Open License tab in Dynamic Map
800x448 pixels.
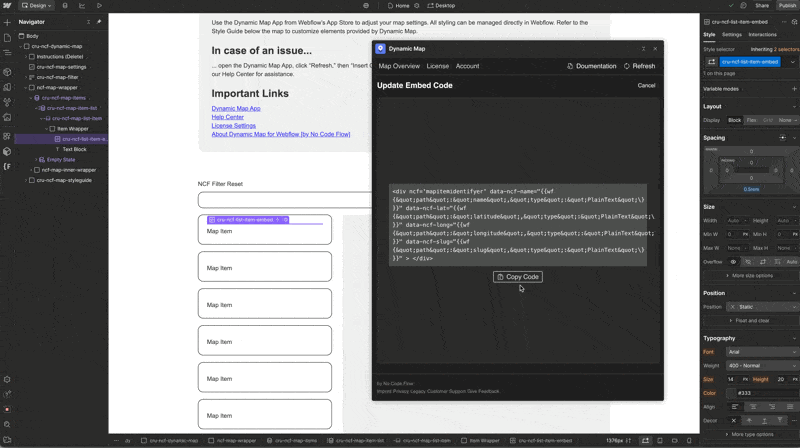point(438,66)
